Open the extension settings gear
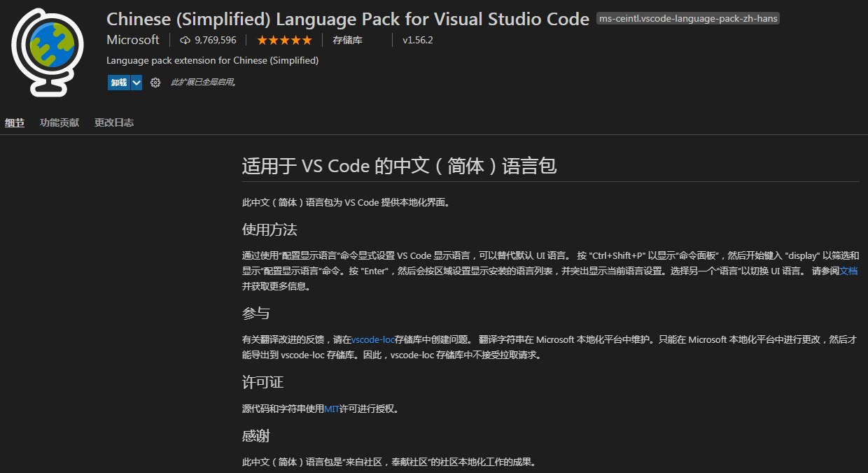868x473 pixels. [155, 83]
